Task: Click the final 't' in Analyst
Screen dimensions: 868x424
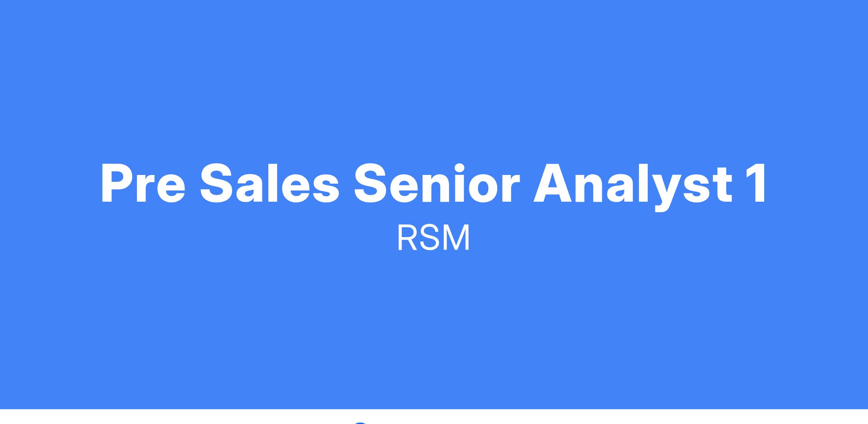Action: [x=723, y=185]
